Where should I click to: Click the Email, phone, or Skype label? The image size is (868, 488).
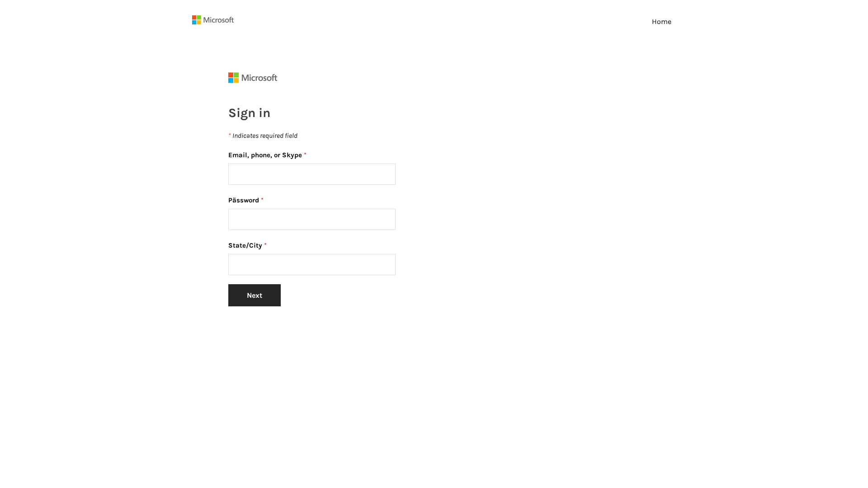point(265,155)
